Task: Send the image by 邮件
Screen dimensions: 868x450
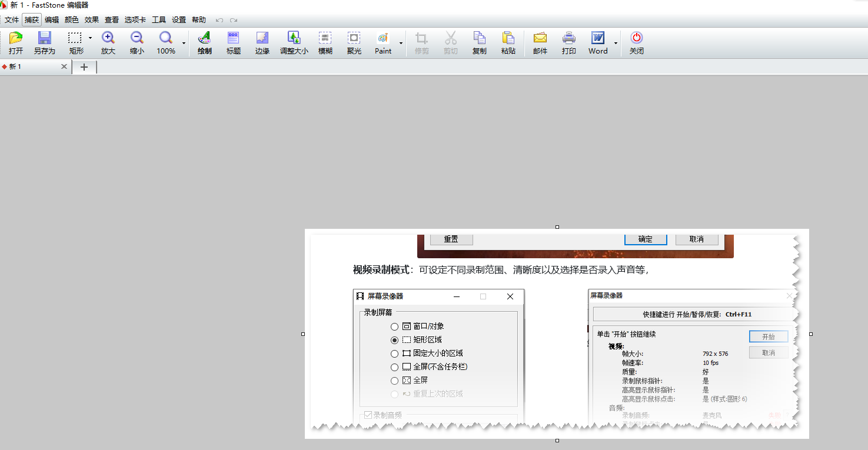Action: [540, 43]
